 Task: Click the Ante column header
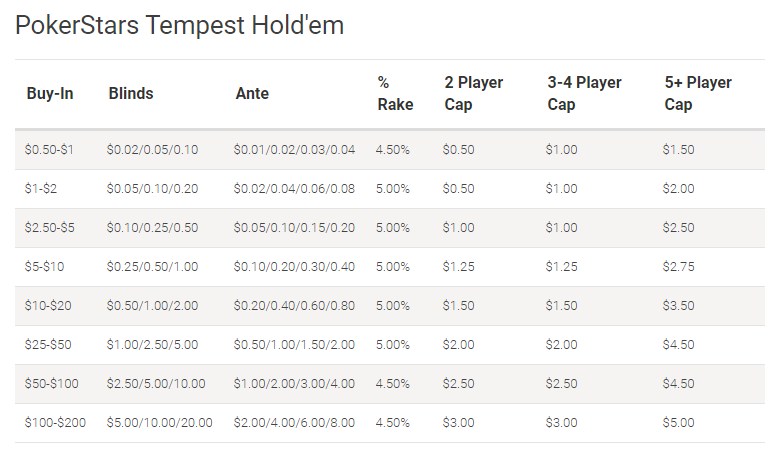tap(252, 94)
